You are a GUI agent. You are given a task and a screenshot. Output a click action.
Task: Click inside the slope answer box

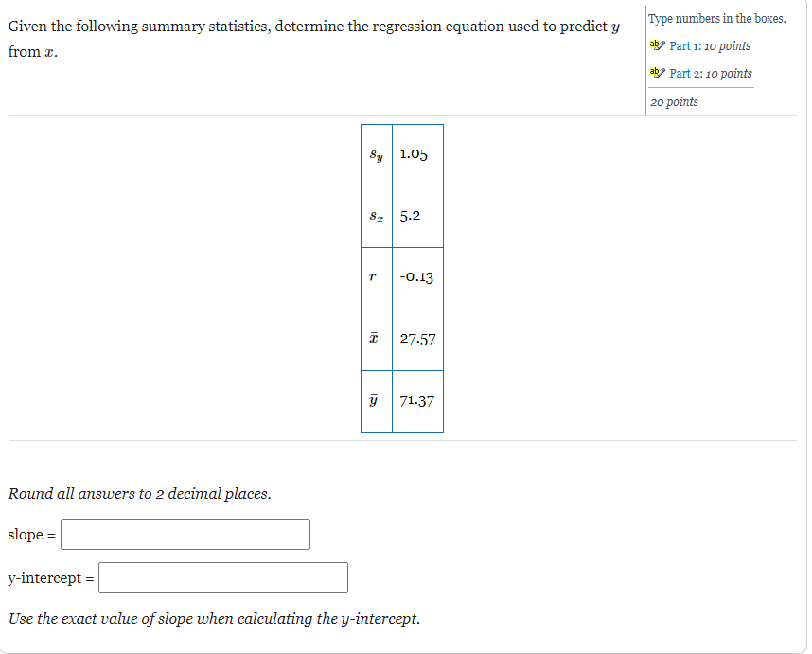coord(184,534)
